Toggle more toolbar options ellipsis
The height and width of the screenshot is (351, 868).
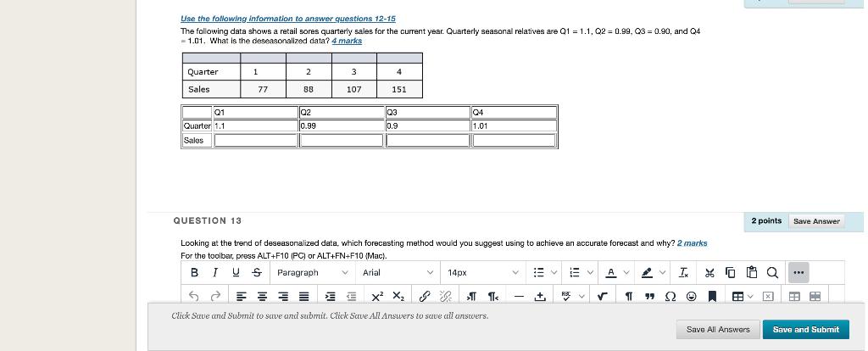coord(798,272)
